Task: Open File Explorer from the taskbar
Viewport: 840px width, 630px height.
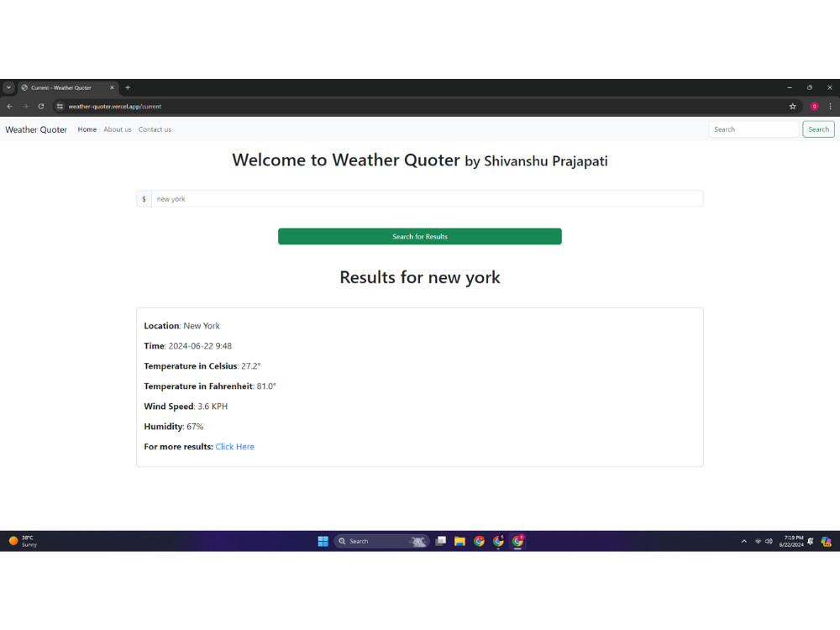Action: point(459,541)
